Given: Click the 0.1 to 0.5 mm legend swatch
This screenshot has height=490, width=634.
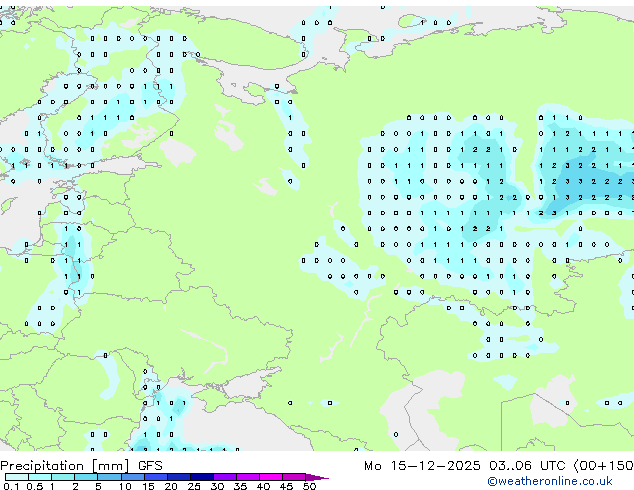Looking at the screenshot, I should [17, 477].
